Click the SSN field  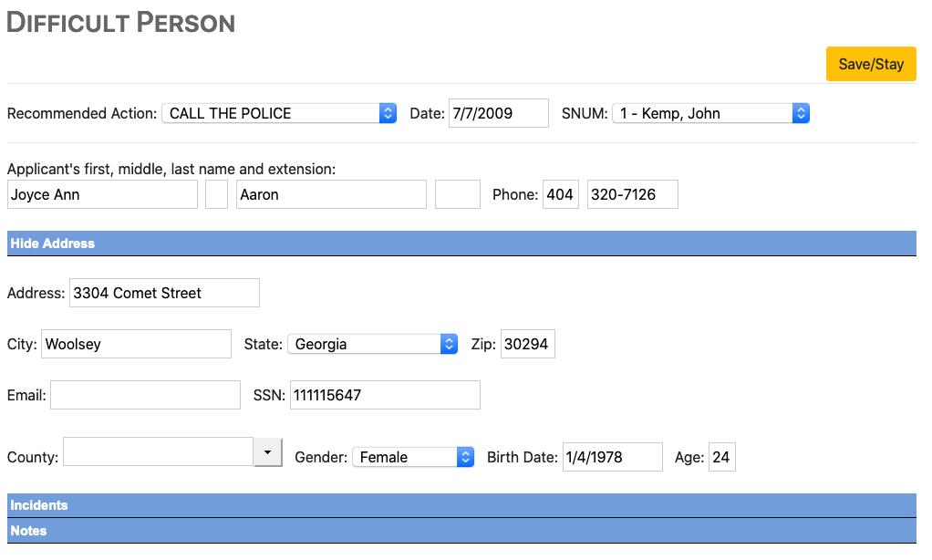pyautogui.click(x=385, y=395)
